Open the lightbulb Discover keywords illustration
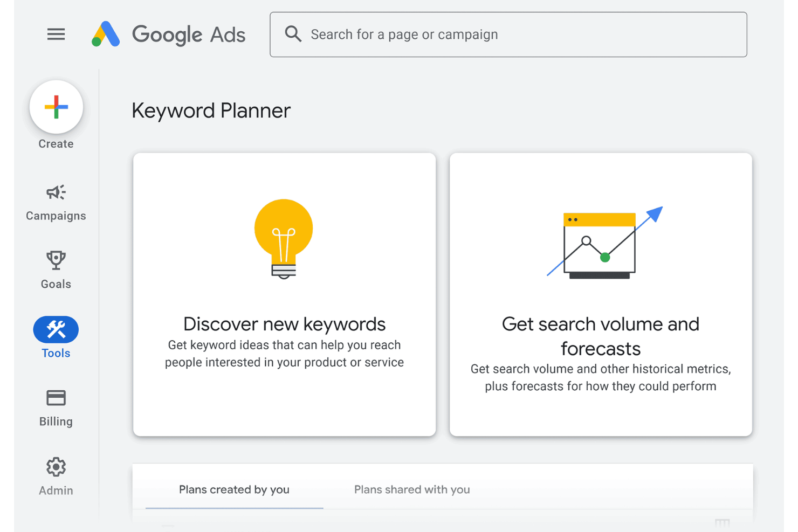The image size is (798, 532). tap(284, 239)
